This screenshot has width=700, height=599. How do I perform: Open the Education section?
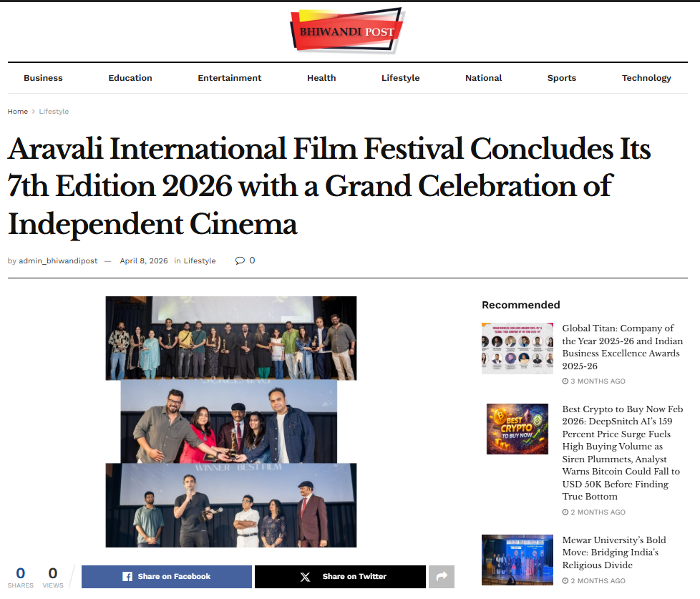click(130, 78)
